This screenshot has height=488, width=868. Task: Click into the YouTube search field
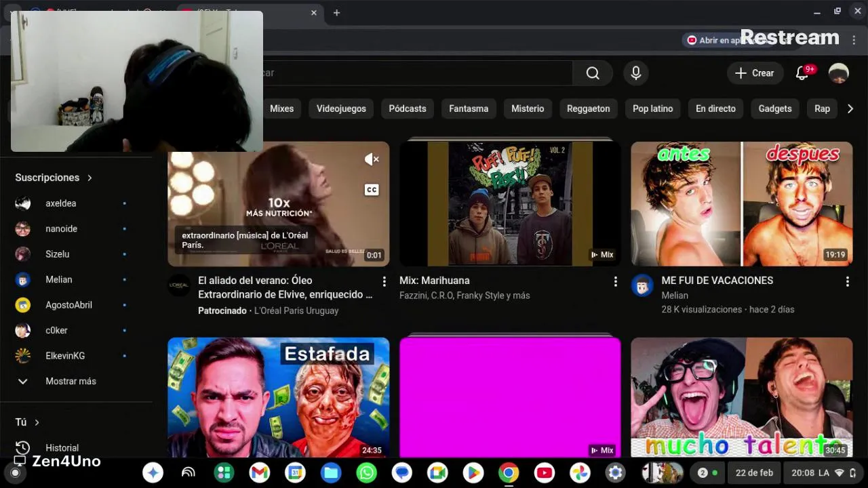[x=417, y=73]
